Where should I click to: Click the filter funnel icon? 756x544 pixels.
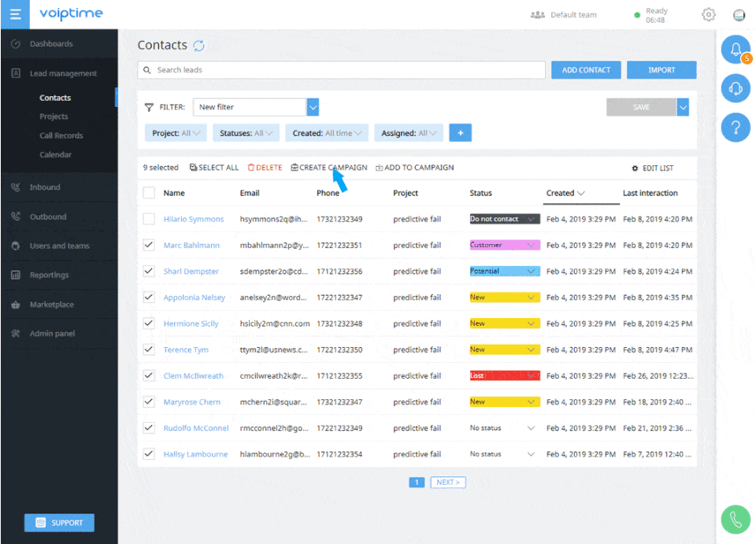(149, 107)
